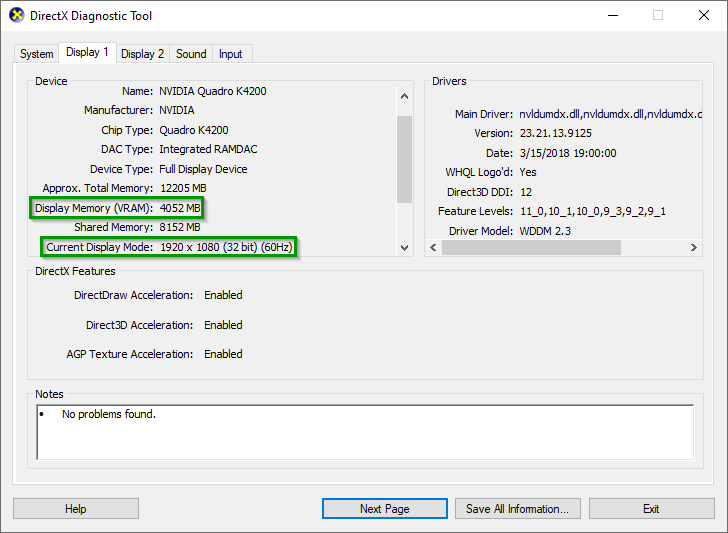The height and width of the screenshot is (533, 728).
Task: Click the Device panel vertical scrollbar thumb
Action: pos(404,158)
